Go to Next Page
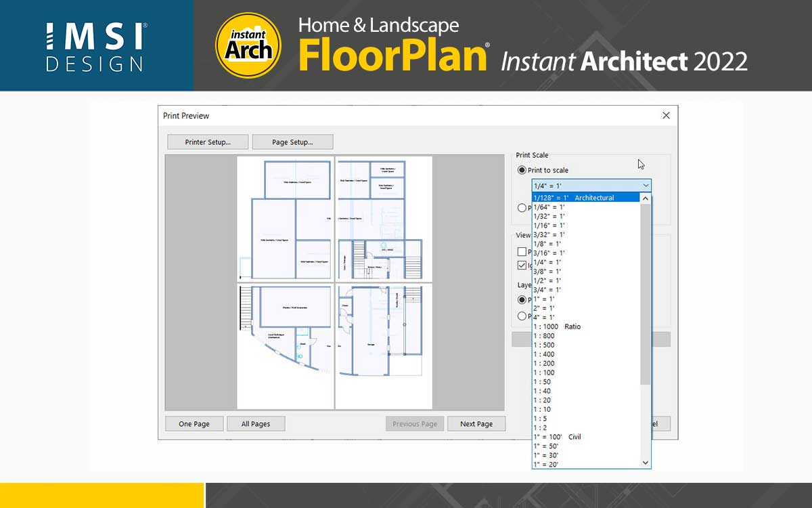Screen dimensions: 812x508 click(x=476, y=424)
